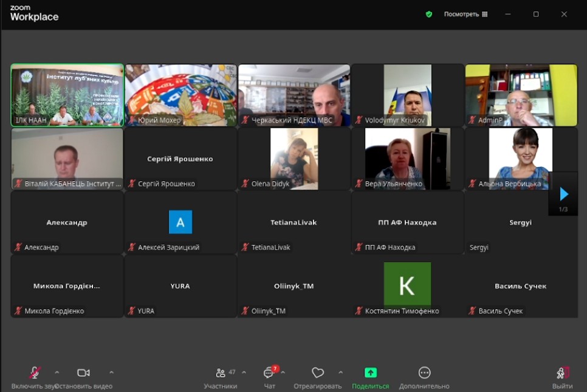Click muted mic icon beside Алексей Зарицкий
The image size is (587, 392).
point(132,247)
